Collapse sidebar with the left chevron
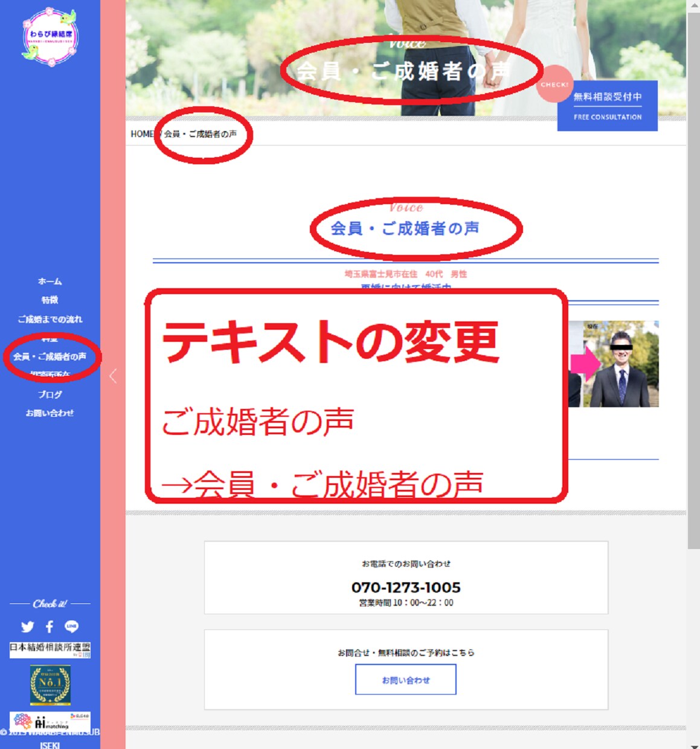The width and height of the screenshot is (700, 749). (x=113, y=376)
